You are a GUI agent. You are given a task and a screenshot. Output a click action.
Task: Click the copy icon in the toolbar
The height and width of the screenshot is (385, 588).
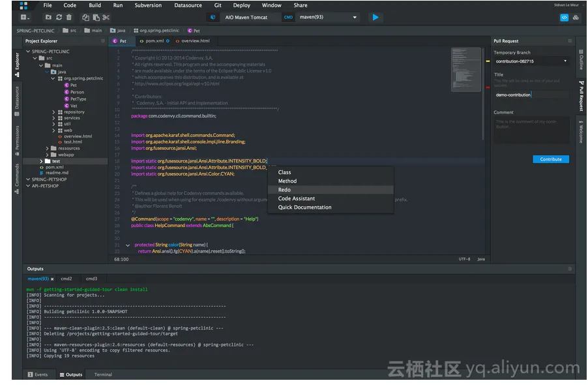(86, 18)
